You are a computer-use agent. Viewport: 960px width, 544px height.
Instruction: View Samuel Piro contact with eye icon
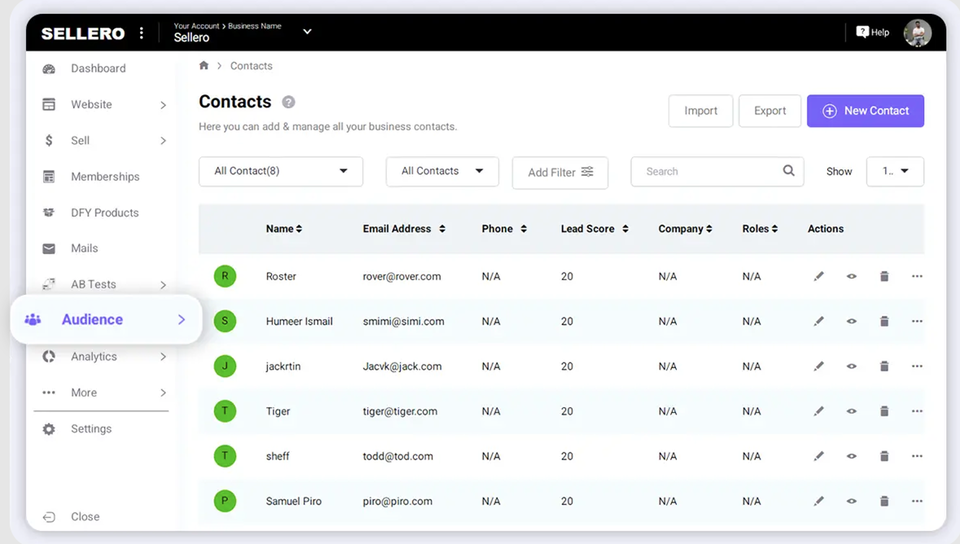[x=852, y=501]
